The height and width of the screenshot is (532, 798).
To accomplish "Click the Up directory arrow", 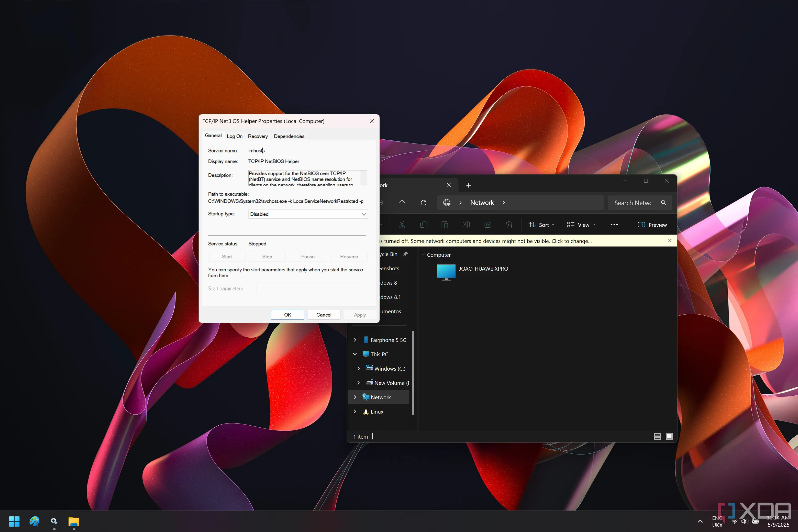I will pos(402,203).
